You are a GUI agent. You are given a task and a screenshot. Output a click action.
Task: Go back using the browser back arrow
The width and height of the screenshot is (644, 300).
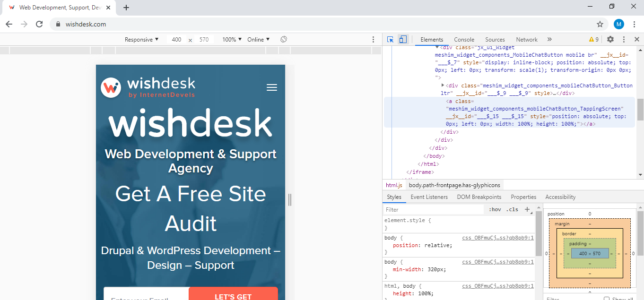9,24
